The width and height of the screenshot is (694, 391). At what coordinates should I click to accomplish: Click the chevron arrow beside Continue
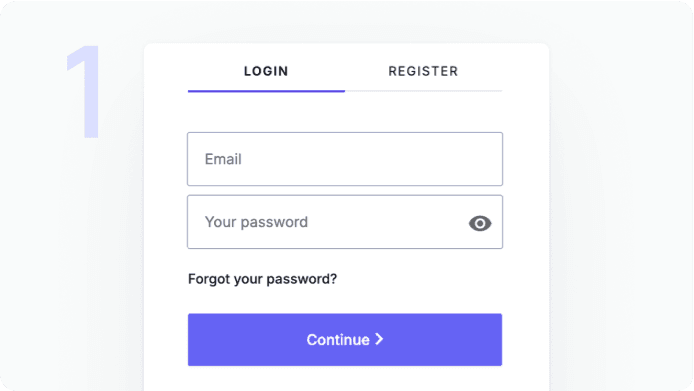coord(379,339)
